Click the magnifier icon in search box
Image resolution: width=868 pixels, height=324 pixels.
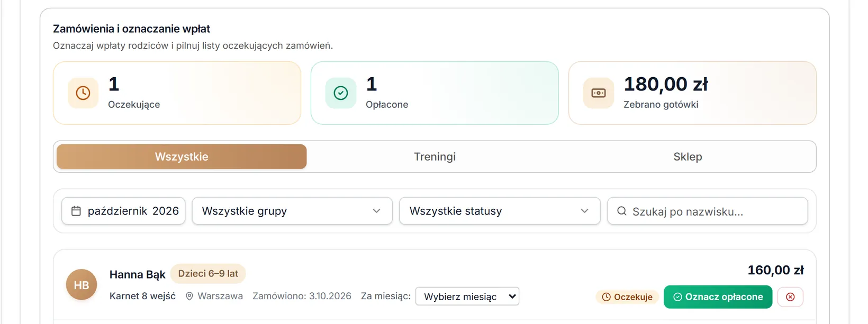pos(622,211)
